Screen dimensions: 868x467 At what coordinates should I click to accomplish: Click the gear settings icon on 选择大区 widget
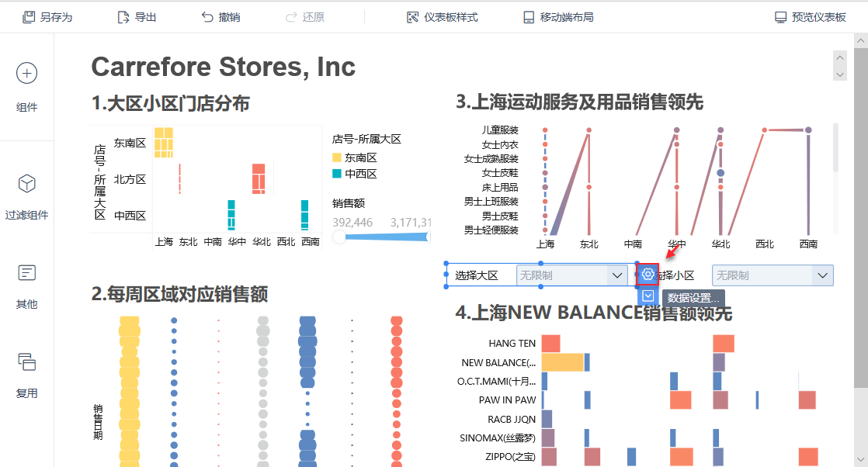coord(648,274)
